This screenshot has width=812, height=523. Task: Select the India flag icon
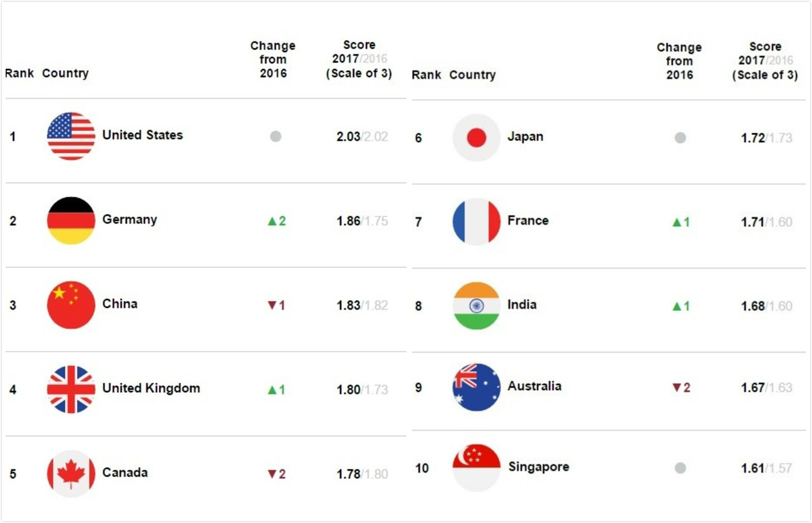coord(476,306)
